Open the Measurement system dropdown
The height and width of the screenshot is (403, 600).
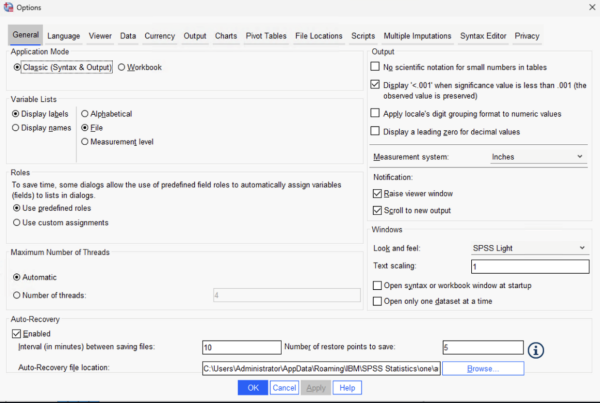pyautogui.click(x=537, y=157)
